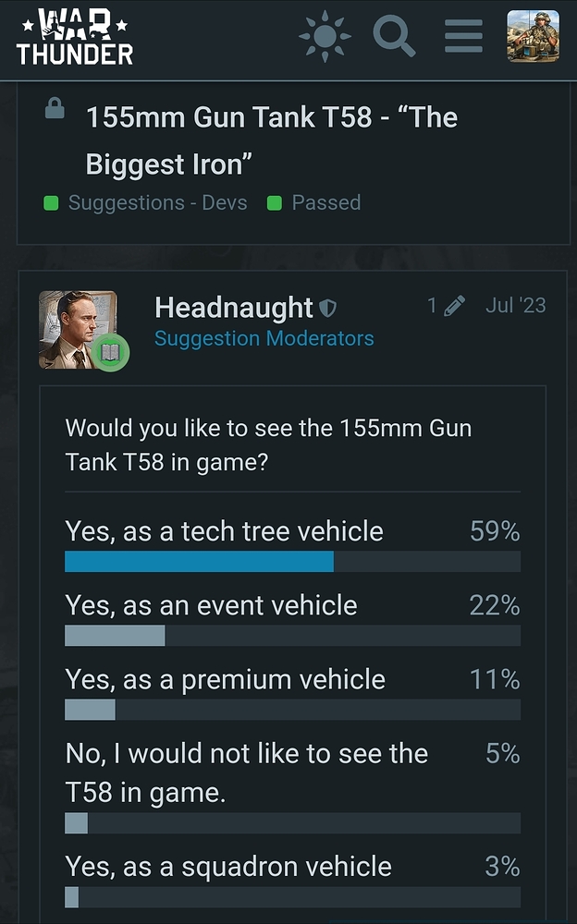Select the squadron vehicle poll option
The image size is (577, 924).
(x=292, y=880)
